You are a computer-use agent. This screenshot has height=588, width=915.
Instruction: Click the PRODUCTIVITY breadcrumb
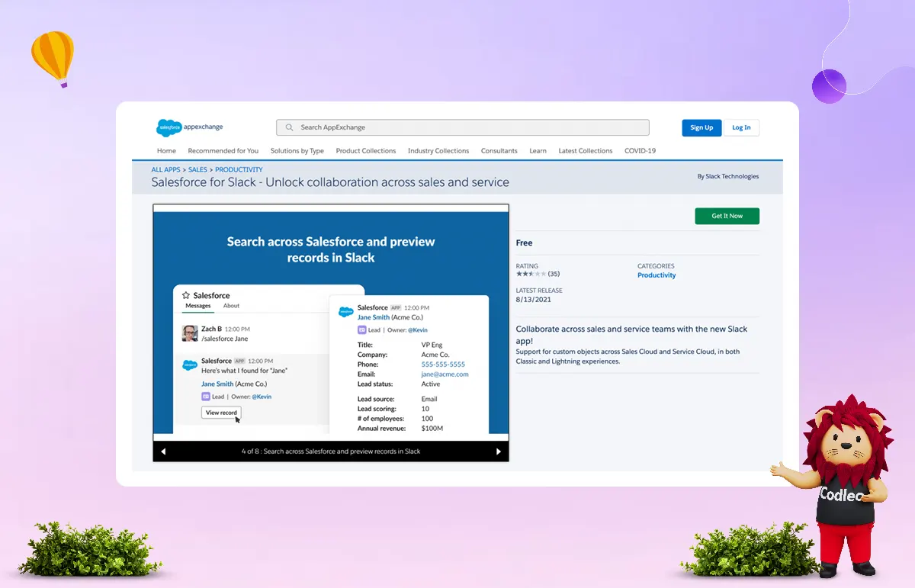tap(239, 170)
